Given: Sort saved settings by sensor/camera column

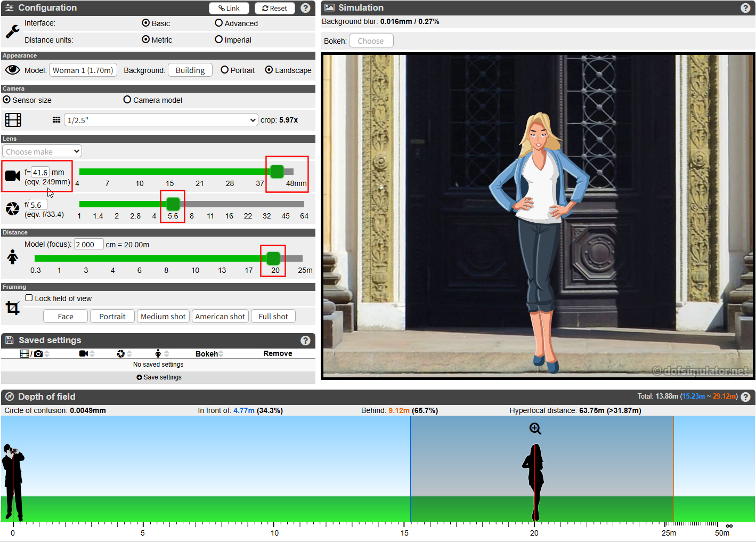Looking at the screenshot, I should point(35,354).
